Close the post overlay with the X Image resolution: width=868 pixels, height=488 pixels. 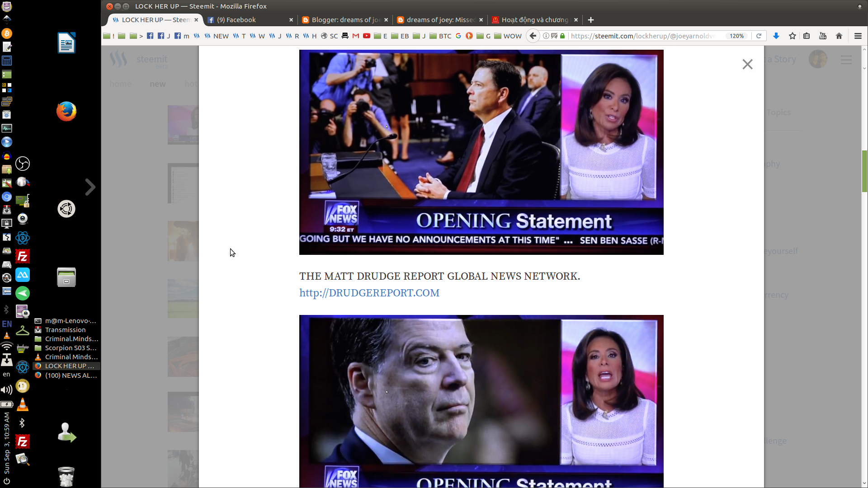747,64
